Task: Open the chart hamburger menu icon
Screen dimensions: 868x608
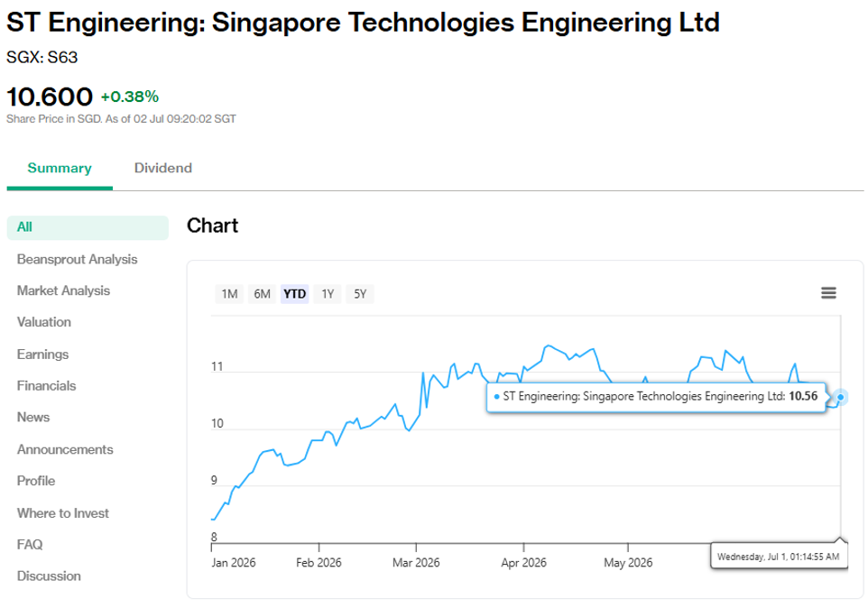Action: tap(828, 292)
